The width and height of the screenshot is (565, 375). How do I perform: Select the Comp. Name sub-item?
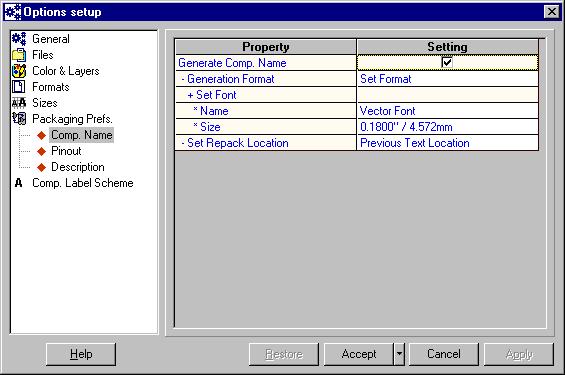(x=81, y=135)
